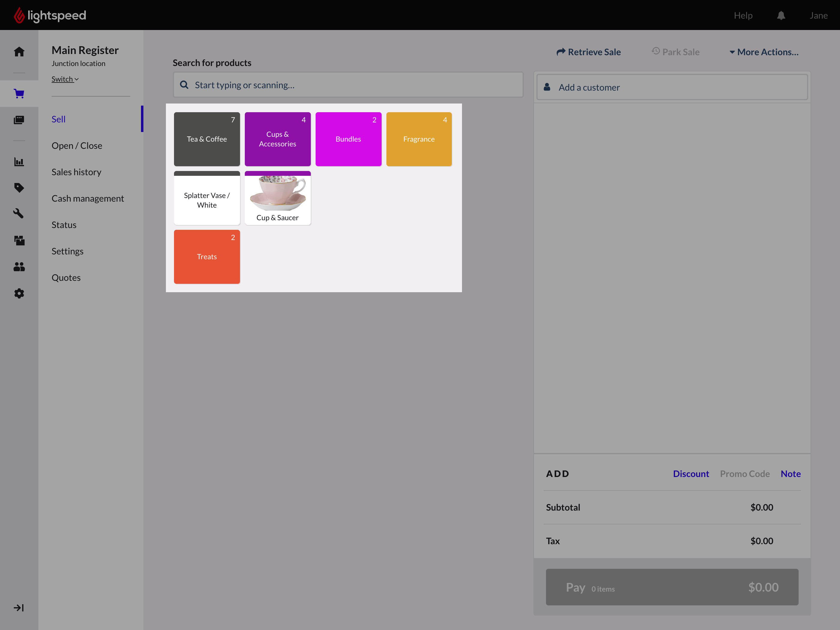Select Open / Close menu item
Viewport: 840px width, 630px height.
click(x=77, y=146)
